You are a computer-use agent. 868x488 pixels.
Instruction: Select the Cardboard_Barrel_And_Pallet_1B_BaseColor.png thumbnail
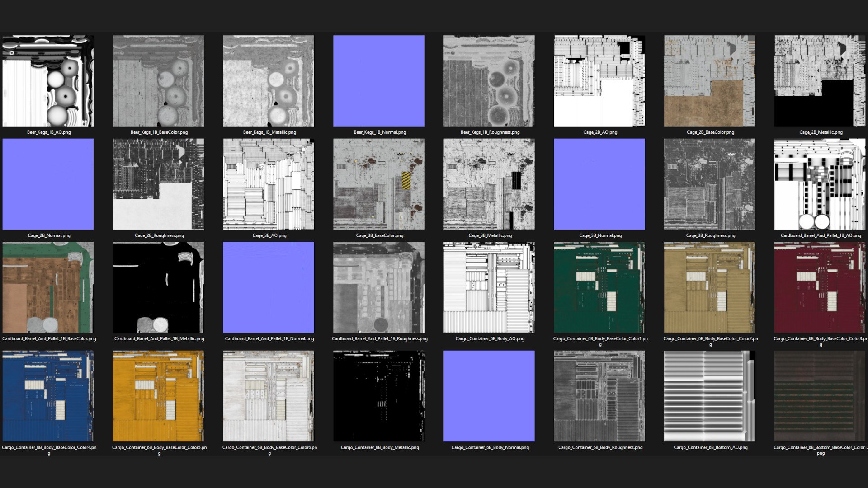pos(48,287)
